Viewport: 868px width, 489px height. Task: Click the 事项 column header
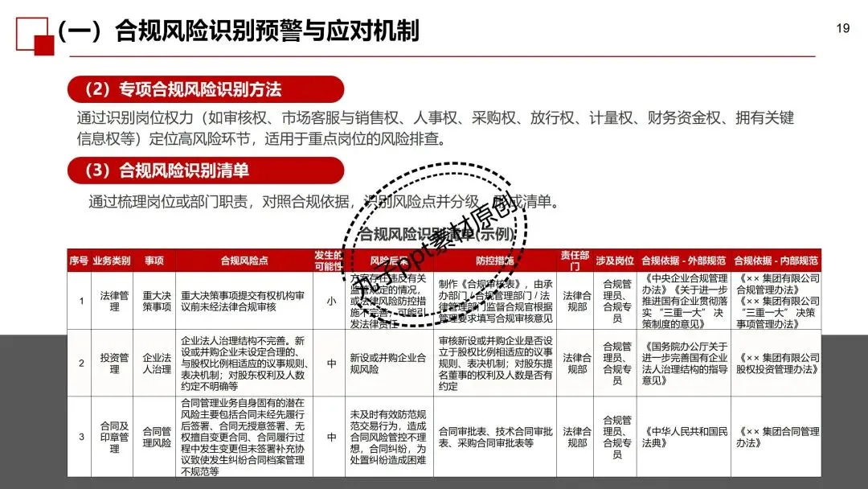point(154,261)
